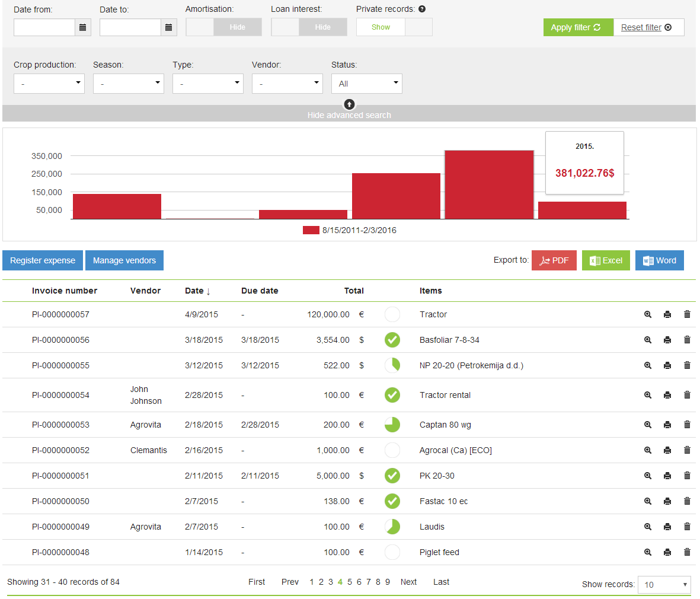Screen dimensions: 700x599
Task: Export the list to Excel
Action: 606,260
